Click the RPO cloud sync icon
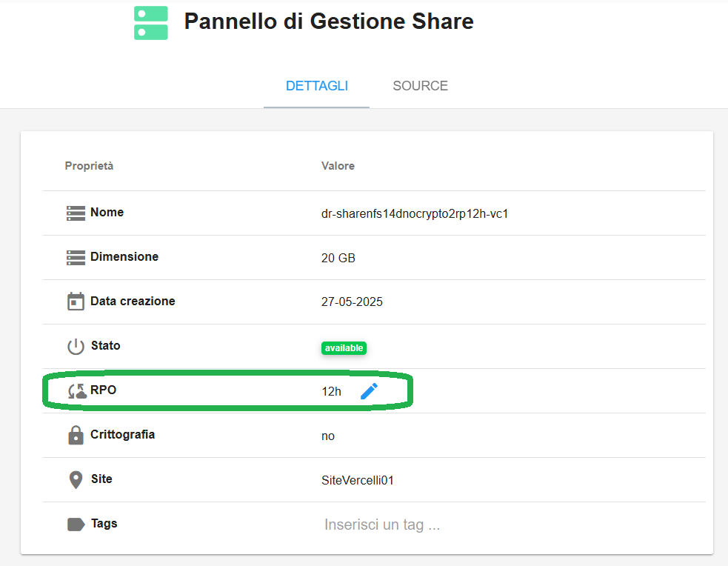 tap(77, 391)
